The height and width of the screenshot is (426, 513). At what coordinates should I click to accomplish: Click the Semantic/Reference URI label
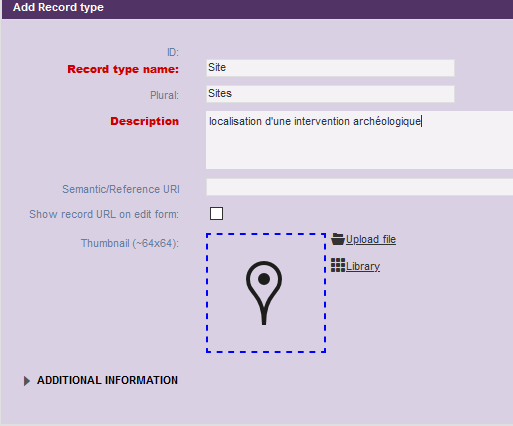121,189
